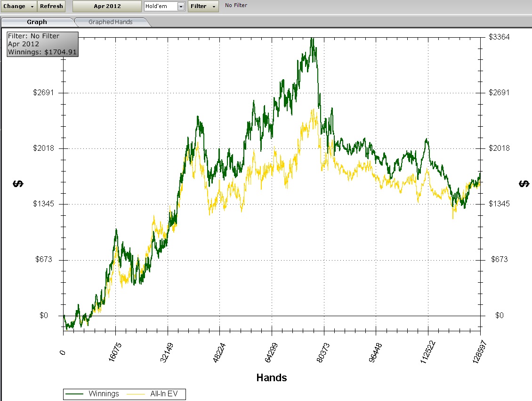Image resolution: width=532 pixels, height=401 pixels.
Task: Click the Refresh button
Action: (x=51, y=6)
